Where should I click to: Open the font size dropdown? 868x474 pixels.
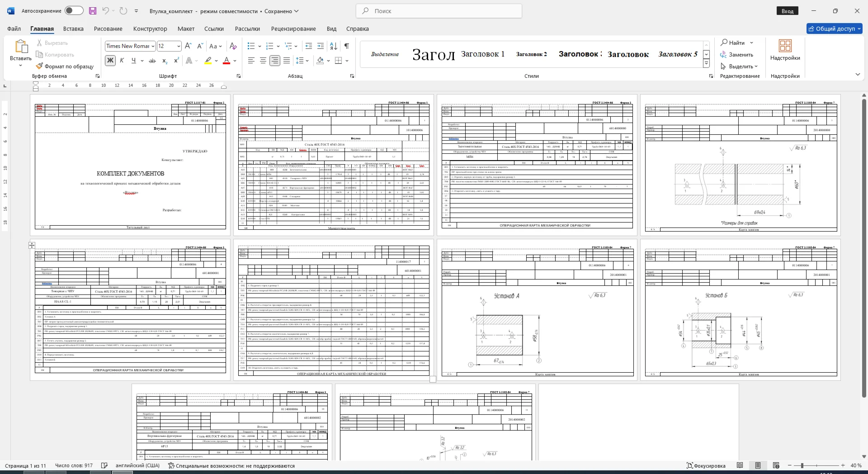tap(179, 46)
